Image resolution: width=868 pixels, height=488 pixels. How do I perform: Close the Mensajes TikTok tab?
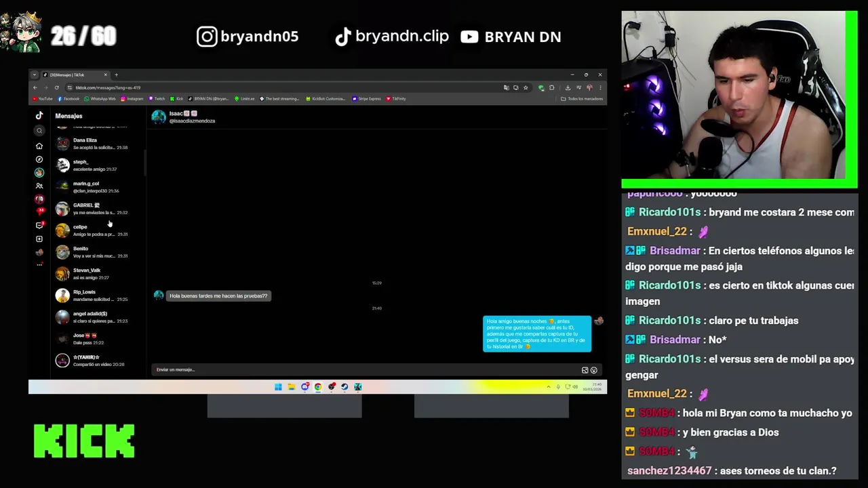pos(105,75)
